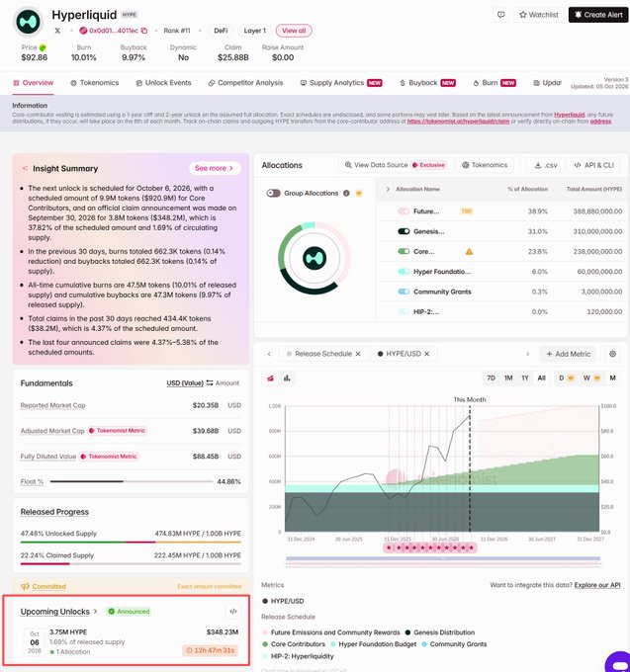Viewport: 630px width, 672px height.
Task: Select bar chart view icon
Action: click(287, 378)
